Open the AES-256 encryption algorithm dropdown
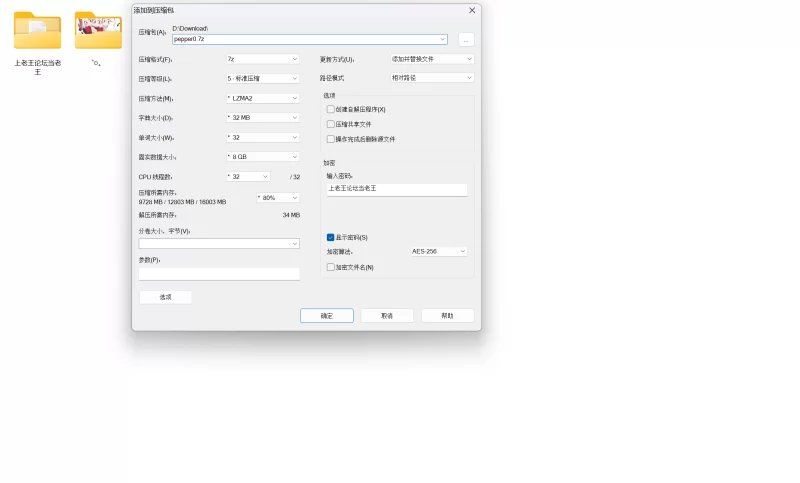 [x=439, y=251]
